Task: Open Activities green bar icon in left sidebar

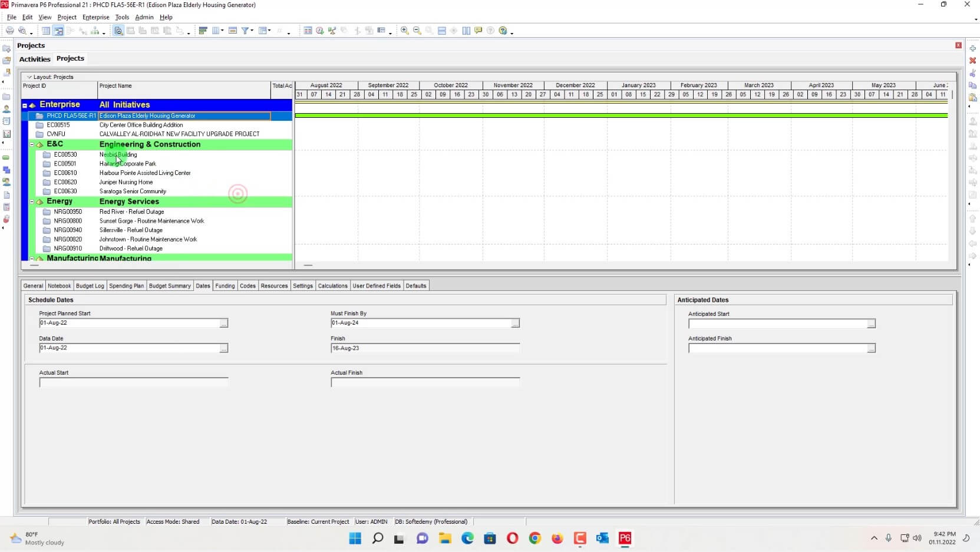Action: click(6, 158)
